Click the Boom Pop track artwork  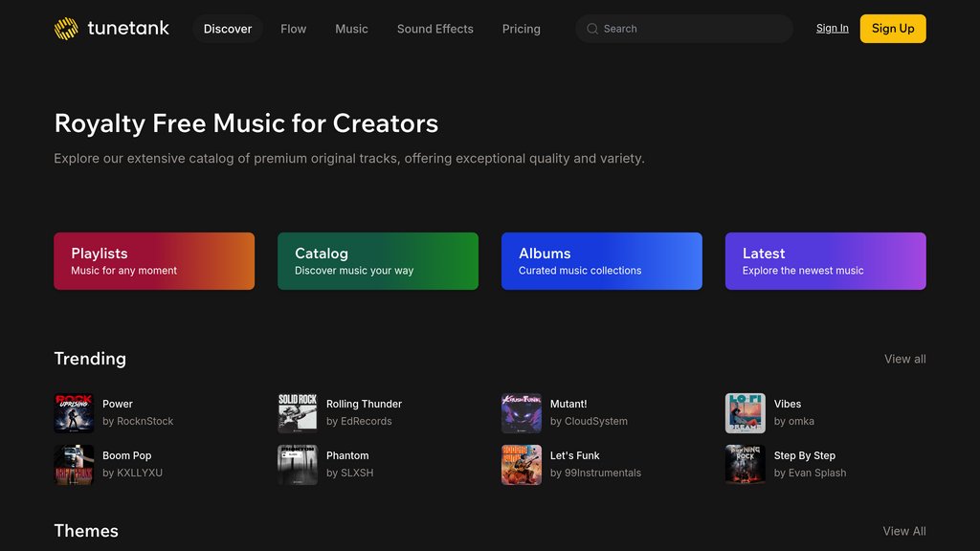(74, 465)
